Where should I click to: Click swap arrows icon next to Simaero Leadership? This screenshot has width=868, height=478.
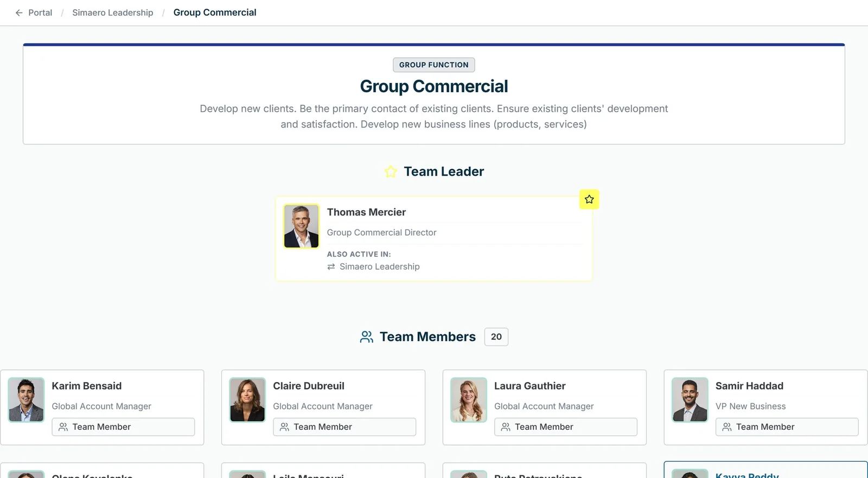click(331, 267)
